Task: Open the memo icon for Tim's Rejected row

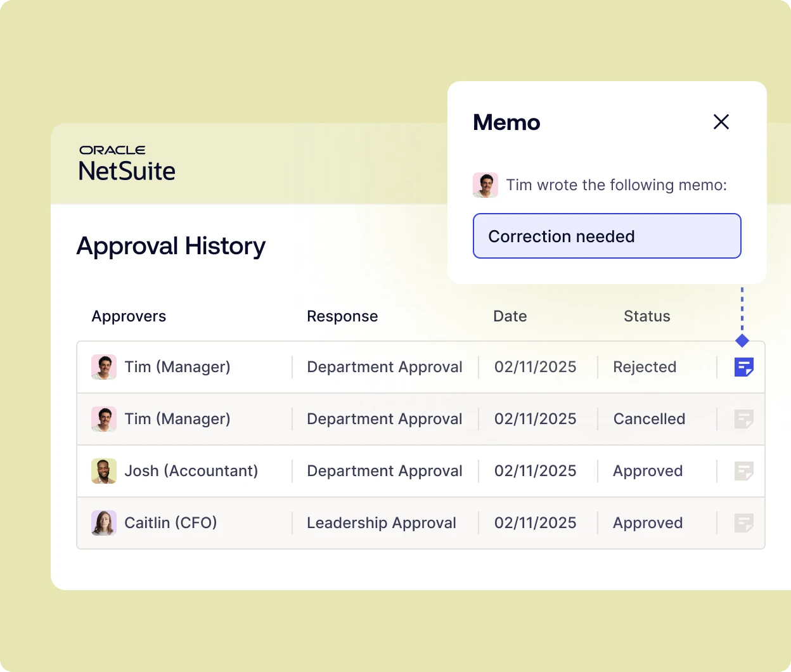Action: (x=743, y=367)
